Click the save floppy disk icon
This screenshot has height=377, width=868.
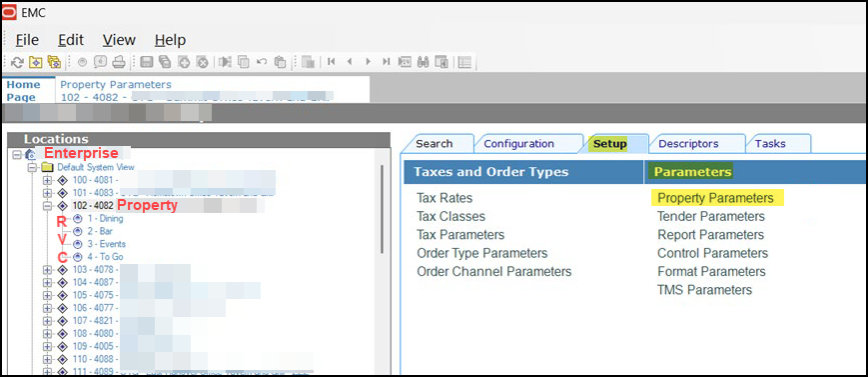(x=147, y=62)
